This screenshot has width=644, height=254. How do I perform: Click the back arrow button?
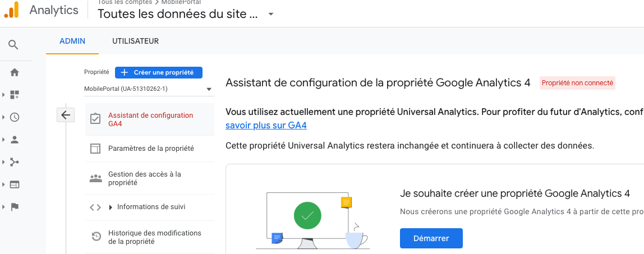pyautogui.click(x=66, y=115)
